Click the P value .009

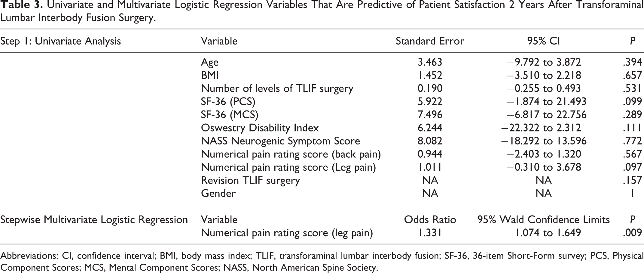point(632,233)
